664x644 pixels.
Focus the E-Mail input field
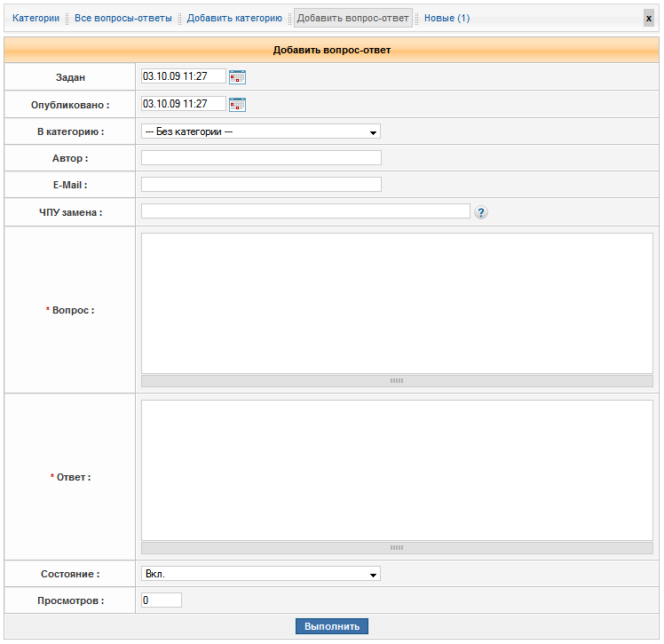click(x=261, y=185)
